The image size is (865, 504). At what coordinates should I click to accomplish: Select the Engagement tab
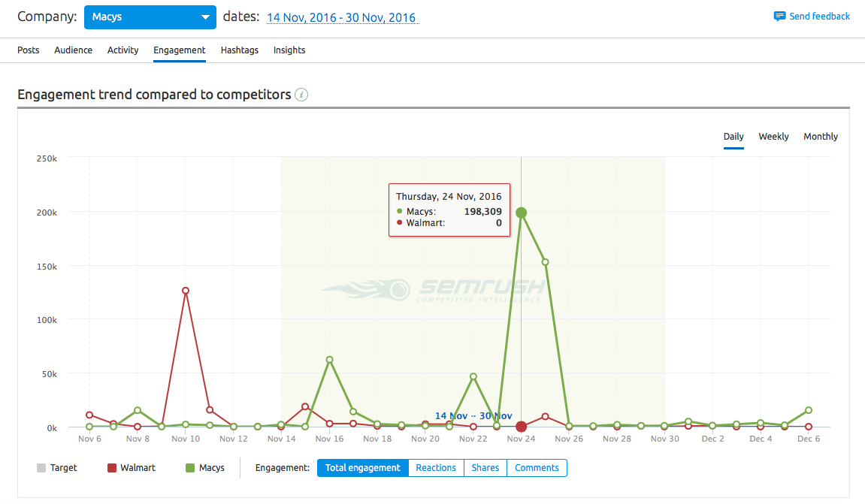(180, 50)
